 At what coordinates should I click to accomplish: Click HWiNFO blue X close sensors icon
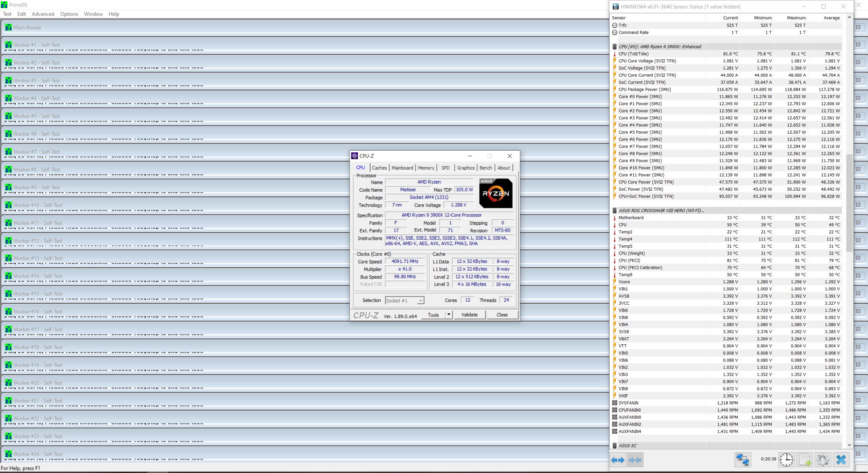click(841, 460)
